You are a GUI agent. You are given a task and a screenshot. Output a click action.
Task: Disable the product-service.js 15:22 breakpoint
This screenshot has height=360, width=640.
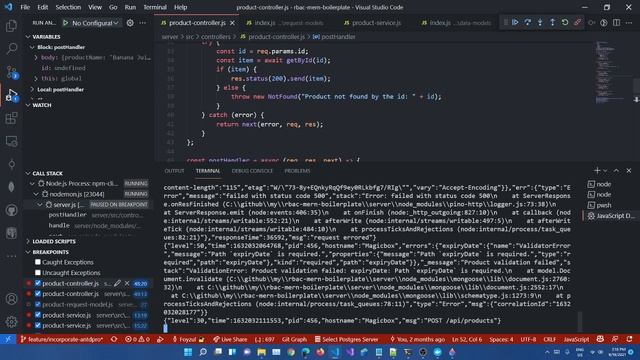[38, 325]
